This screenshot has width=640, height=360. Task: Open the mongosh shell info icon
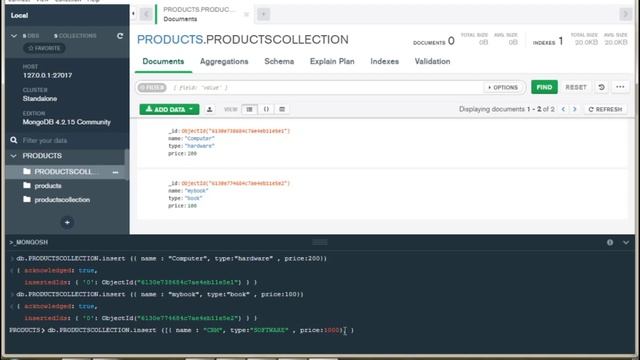610,242
